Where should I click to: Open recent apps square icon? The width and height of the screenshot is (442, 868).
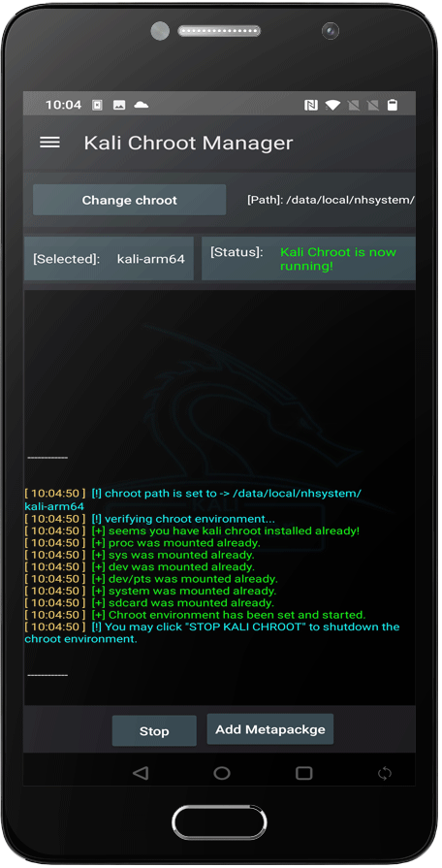pyautogui.click(x=303, y=773)
